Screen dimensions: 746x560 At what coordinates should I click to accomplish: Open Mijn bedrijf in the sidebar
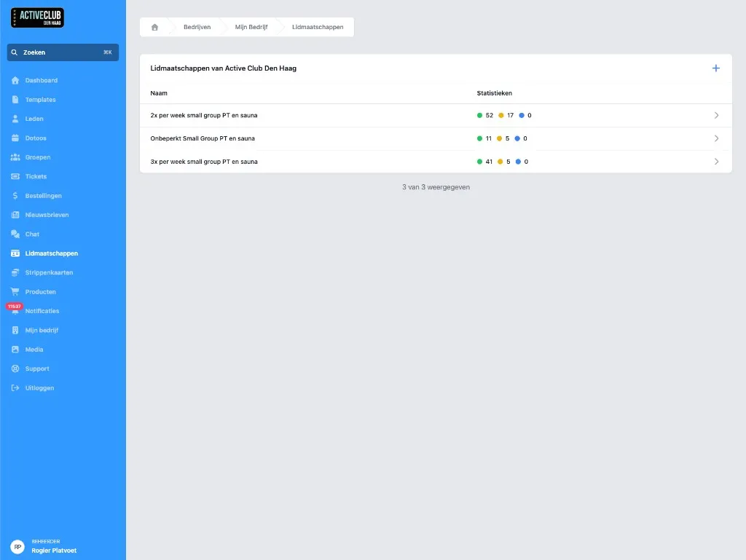point(42,331)
